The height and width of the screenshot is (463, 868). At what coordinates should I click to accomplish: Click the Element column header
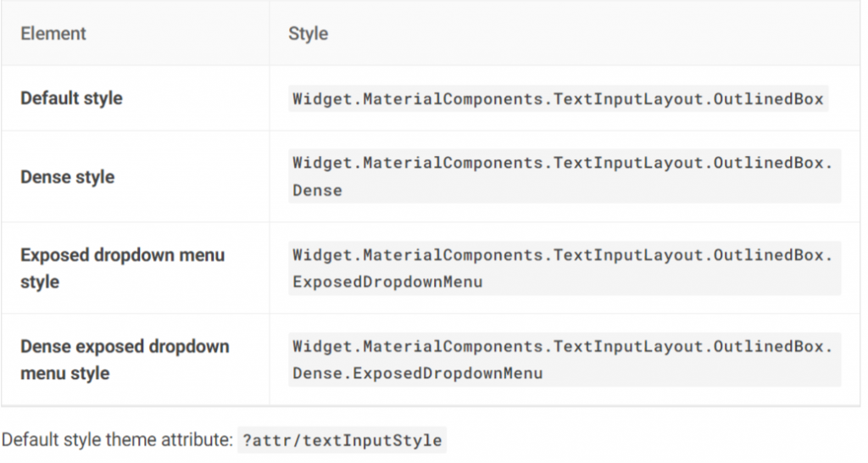coord(53,34)
